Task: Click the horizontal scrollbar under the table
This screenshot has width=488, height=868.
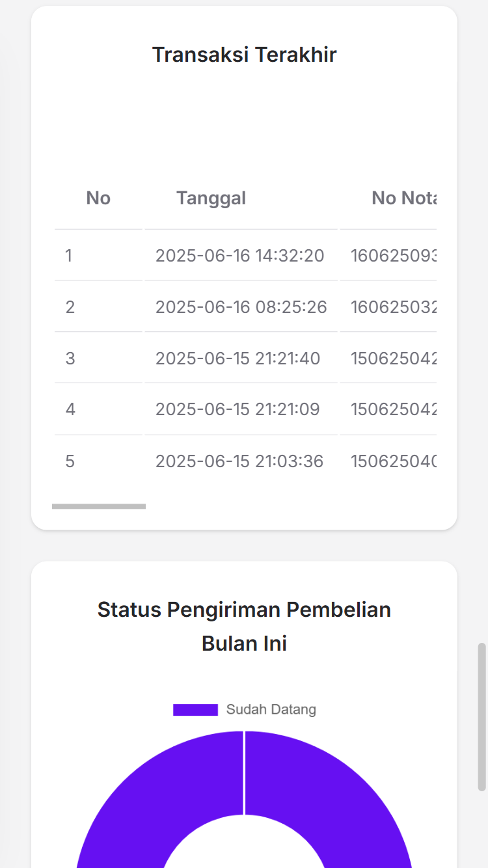Action: [99, 506]
